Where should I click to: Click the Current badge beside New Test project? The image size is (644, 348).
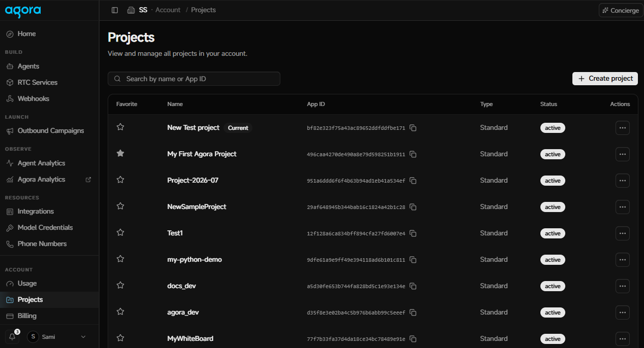[238, 128]
